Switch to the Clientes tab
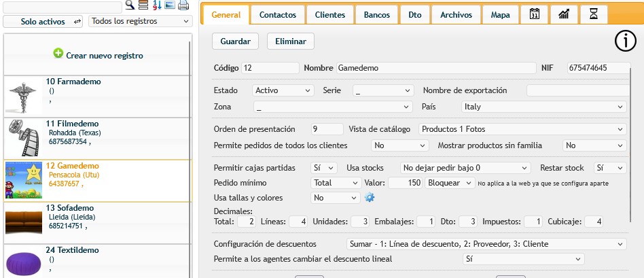The height and width of the screenshot is (278, 644). 329,15
